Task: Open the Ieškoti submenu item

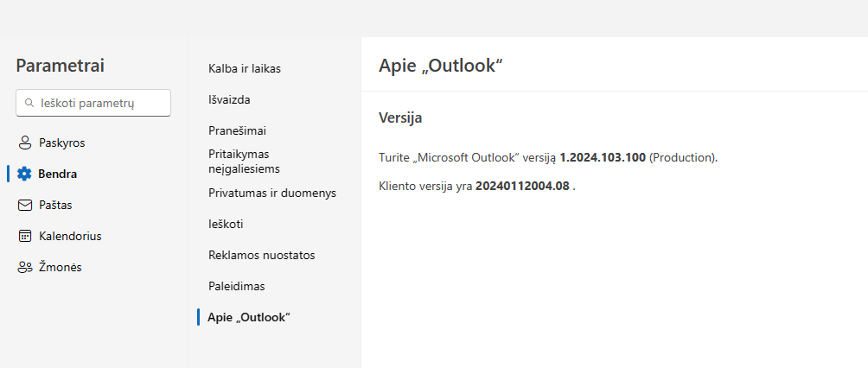Action: [226, 224]
